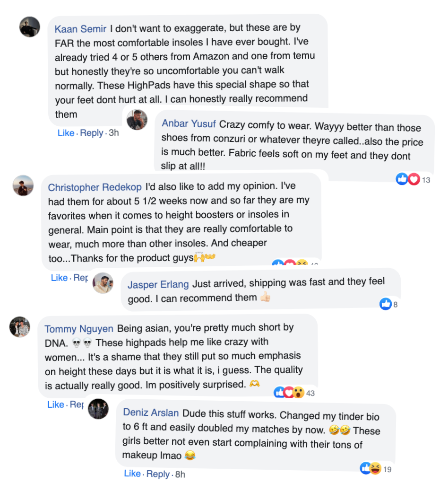Viewport: 448px width, 492px height.
Task: Open the Tommy Nguyen name link
Action: click(79, 328)
